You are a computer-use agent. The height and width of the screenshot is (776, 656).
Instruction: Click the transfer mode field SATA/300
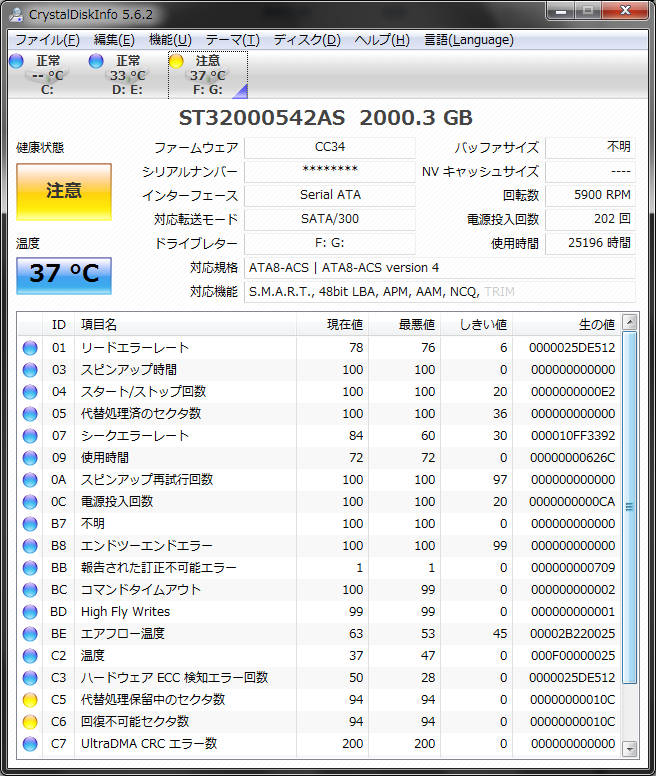[330, 219]
